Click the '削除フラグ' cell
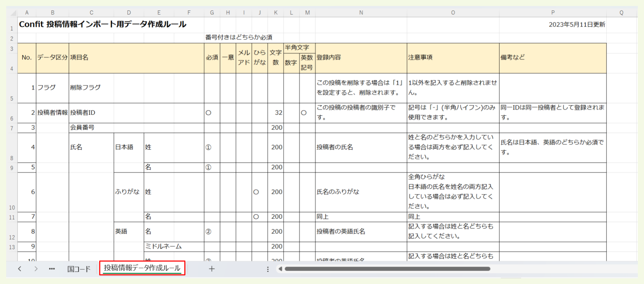644x284 pixels. (x=91, y=88)
